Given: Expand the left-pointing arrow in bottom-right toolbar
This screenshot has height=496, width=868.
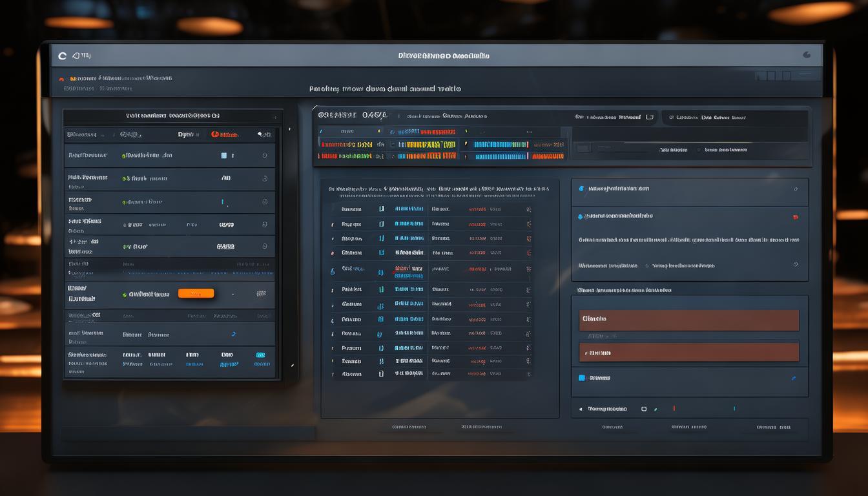Looking at the screenshot, I should (580, 409).
